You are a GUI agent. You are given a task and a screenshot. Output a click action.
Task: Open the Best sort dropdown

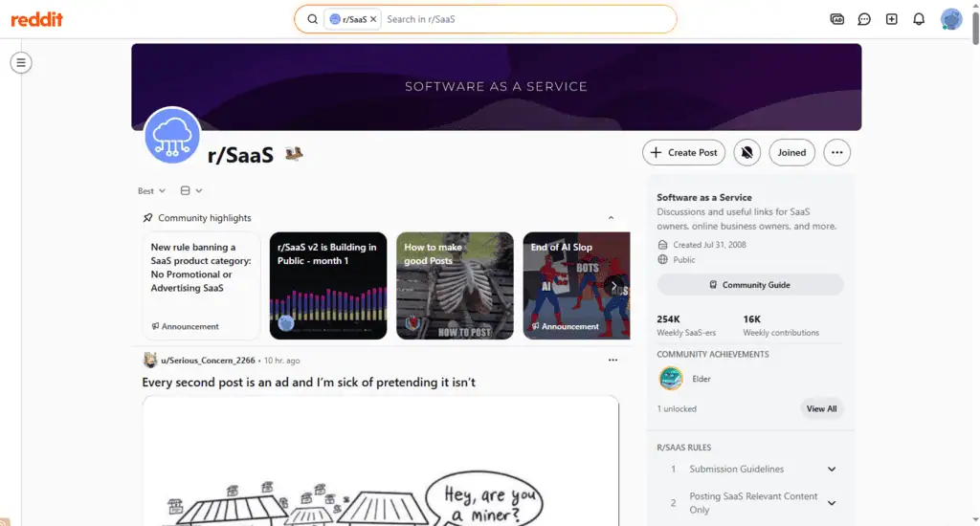[x=151, y=190]
